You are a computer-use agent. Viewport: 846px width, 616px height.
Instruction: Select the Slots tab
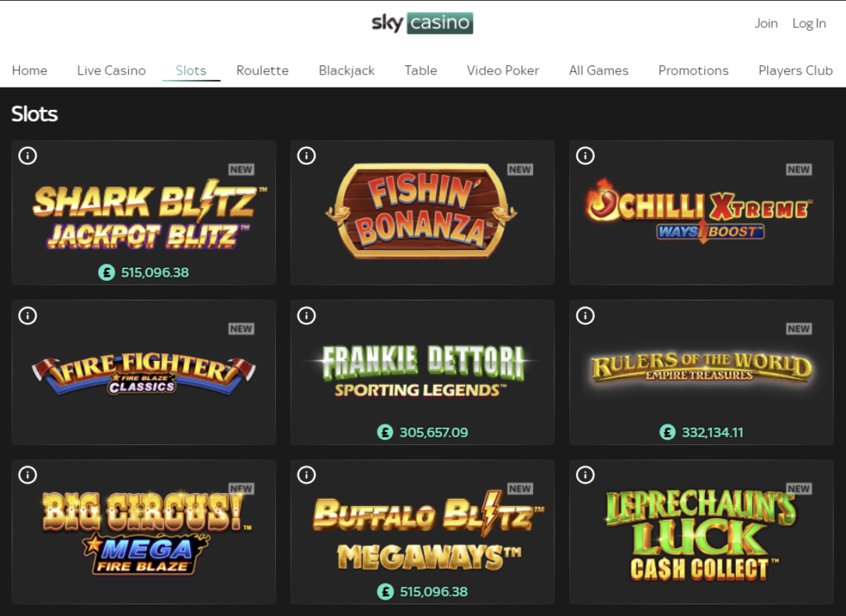pos(191,71)
